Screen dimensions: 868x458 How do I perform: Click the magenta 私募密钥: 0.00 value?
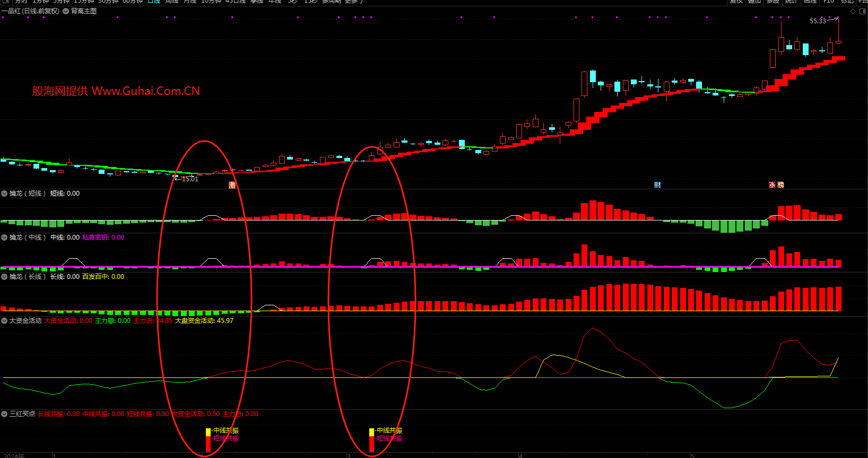pos(103,237)
